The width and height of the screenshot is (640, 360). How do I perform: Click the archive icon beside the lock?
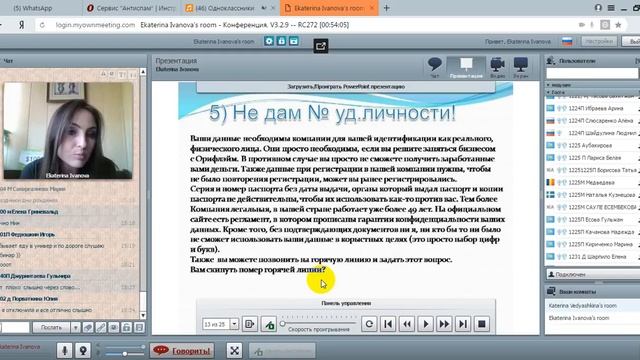tap(294, 41)
